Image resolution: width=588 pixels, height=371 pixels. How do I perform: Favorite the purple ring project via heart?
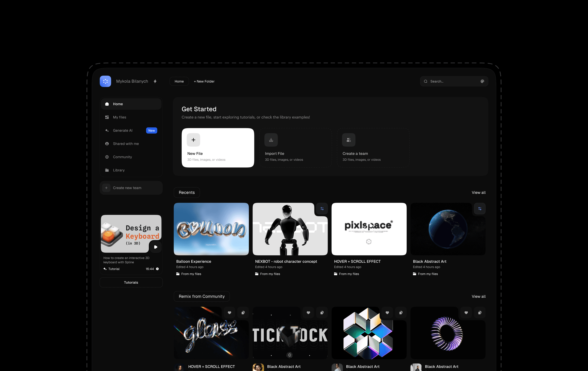pos(466,312)
